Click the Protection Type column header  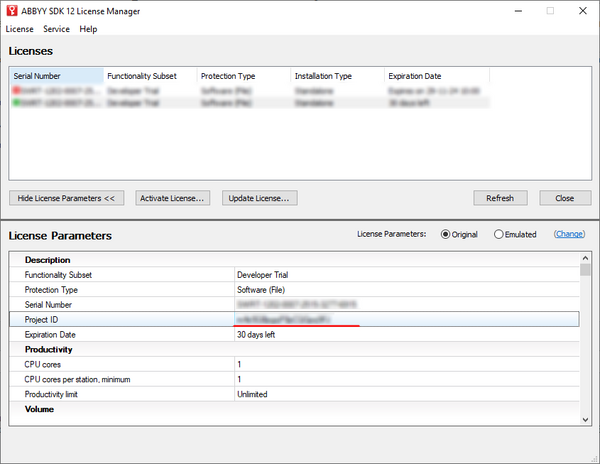point(243,76)
